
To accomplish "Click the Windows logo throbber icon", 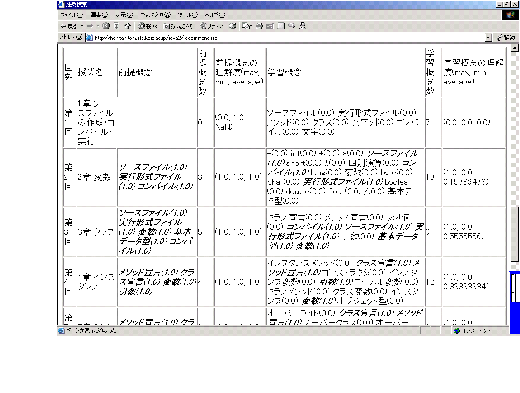I will 510,15.
